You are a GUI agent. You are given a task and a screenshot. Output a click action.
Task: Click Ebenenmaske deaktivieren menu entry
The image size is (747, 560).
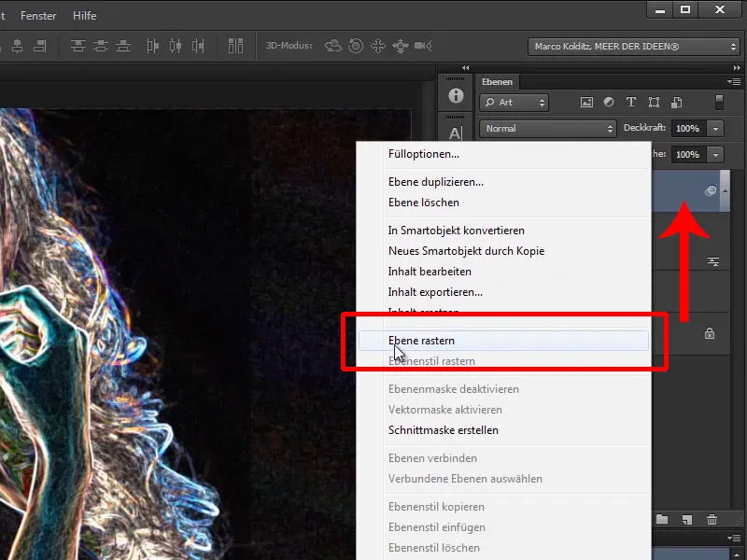pos(504,389)
